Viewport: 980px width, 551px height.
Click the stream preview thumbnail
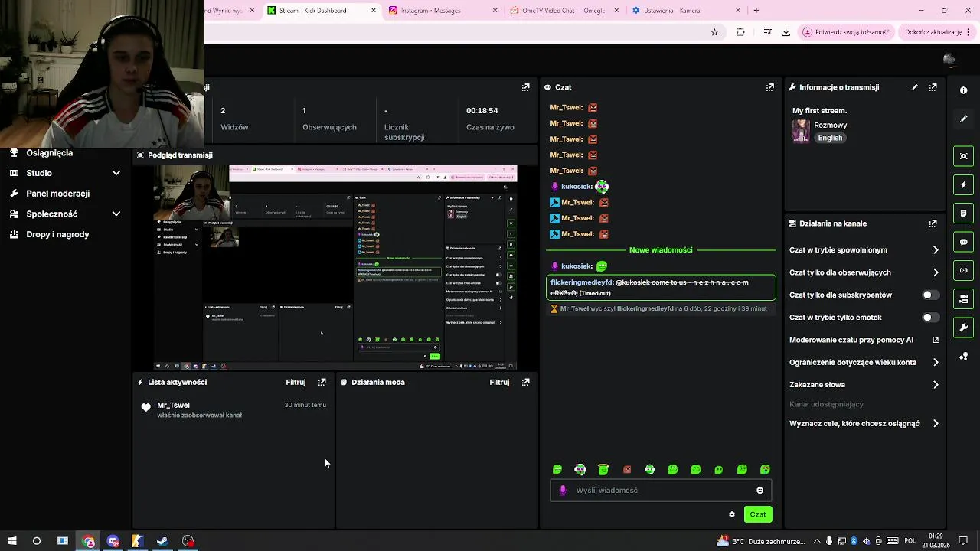pos(335,268)
